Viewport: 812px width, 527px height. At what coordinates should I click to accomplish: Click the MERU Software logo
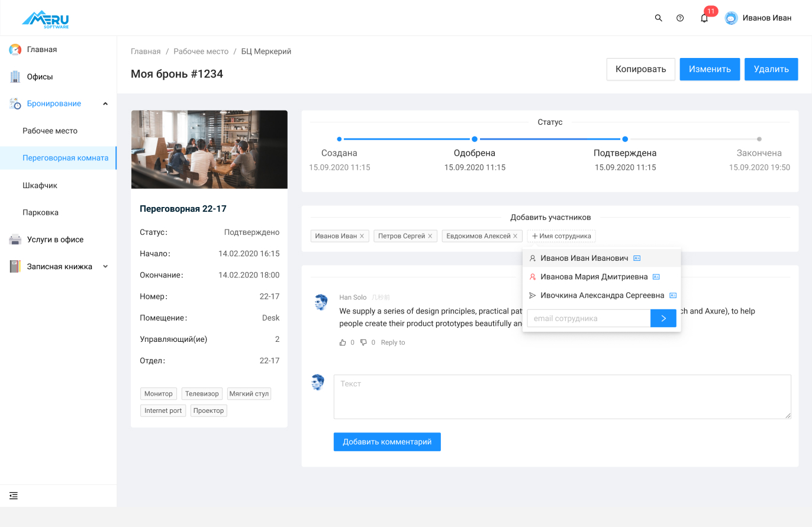click(46, 18)
